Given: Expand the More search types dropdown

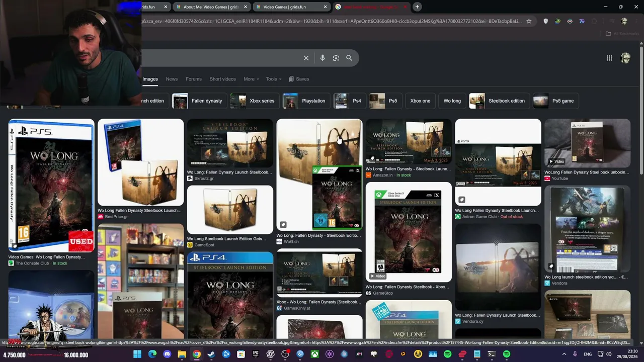Looking at the screenshot, I should (x=251, y=79).
